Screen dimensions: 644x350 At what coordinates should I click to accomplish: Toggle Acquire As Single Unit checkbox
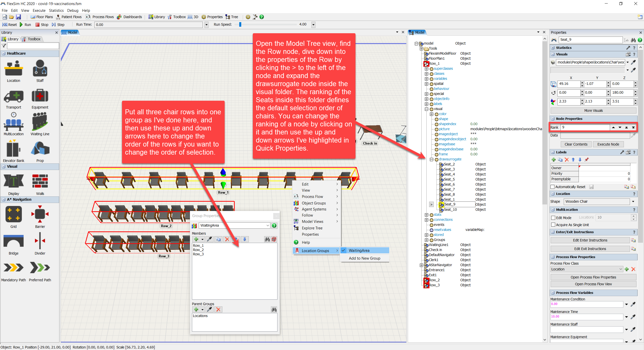[553, 225]
